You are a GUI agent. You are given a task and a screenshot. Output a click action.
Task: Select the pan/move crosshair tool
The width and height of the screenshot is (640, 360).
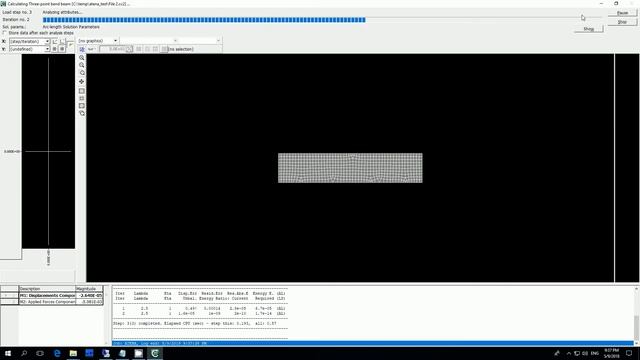82,82
